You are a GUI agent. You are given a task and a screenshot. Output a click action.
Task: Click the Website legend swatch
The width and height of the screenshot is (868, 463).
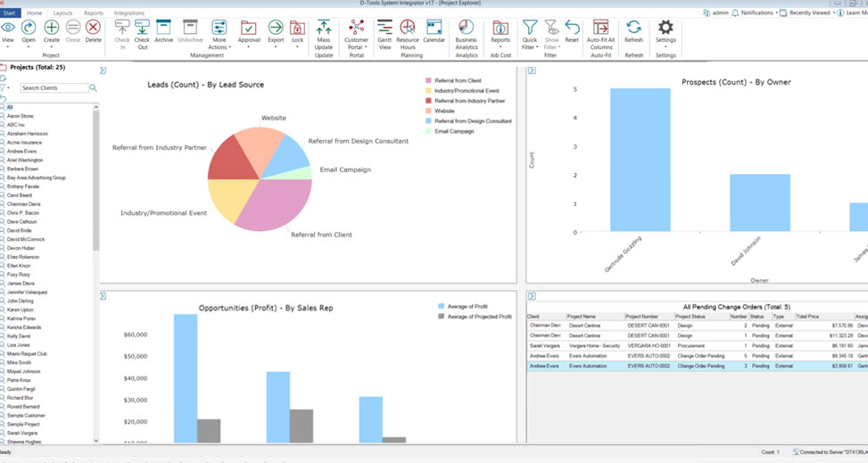(x=428, y=112)
